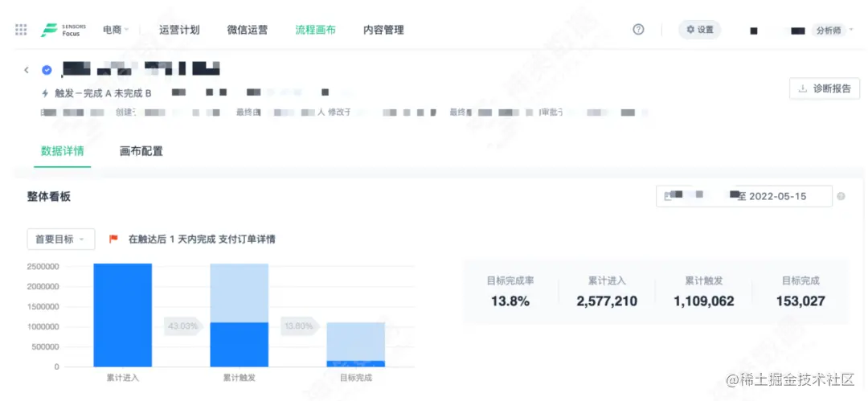Click the blue verified status badge

(47, 70)
